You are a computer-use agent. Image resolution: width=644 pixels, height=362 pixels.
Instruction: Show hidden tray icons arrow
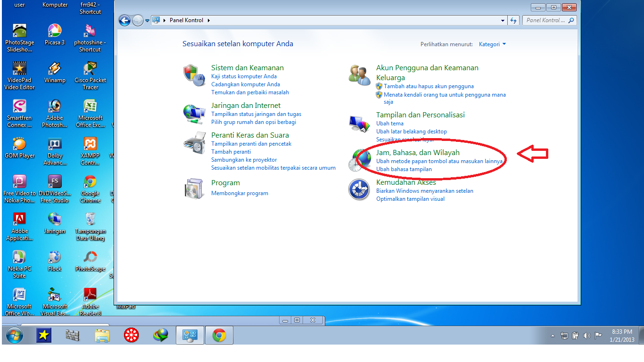pyautogui.click(x=553, y=336)
